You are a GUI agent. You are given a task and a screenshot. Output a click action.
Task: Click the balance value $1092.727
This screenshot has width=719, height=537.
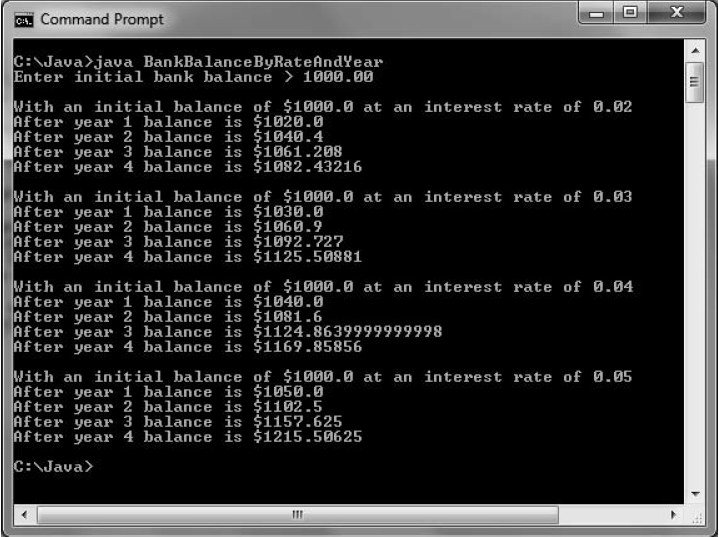[x=298, y=242]
